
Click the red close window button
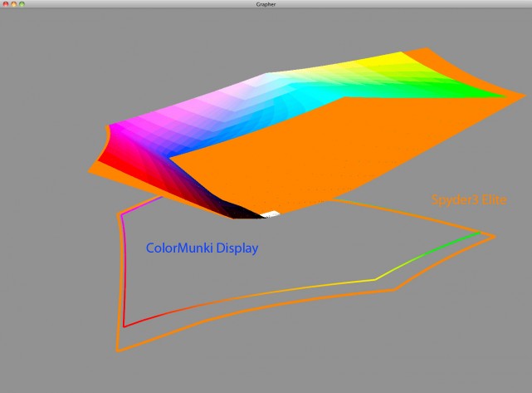6,4
